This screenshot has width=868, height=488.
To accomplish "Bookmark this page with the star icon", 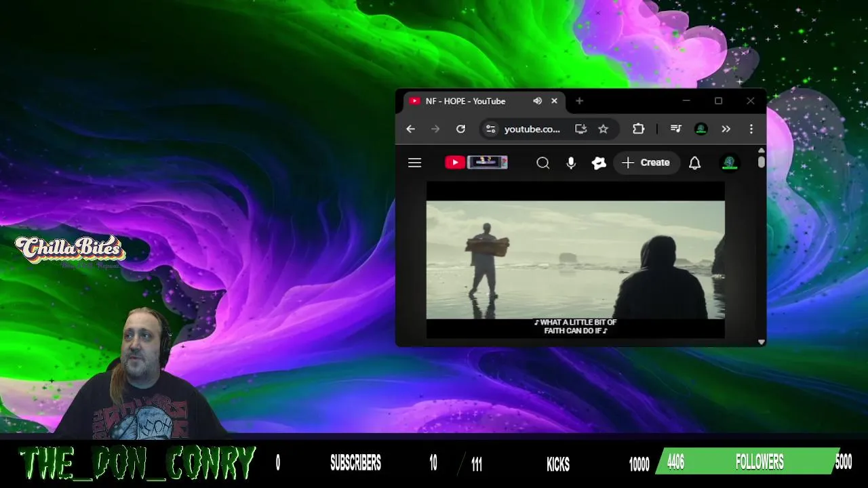I will click(603, 129).
